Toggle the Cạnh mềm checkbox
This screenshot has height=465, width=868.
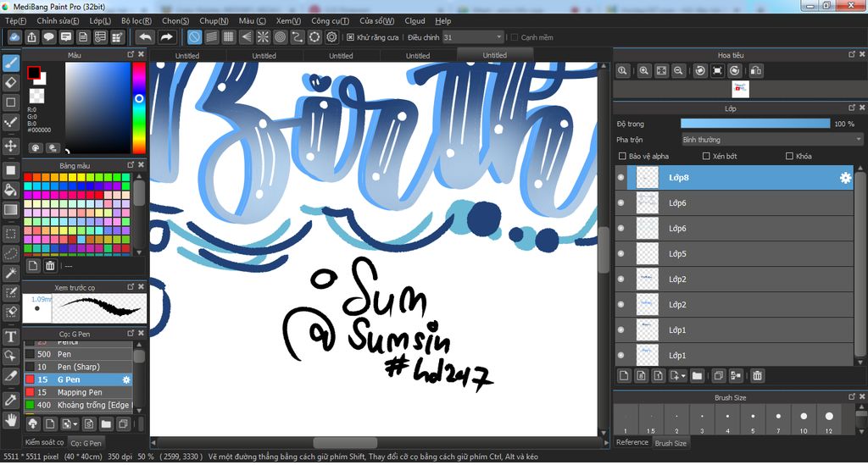pyautogui.click(x=515, y=37)
